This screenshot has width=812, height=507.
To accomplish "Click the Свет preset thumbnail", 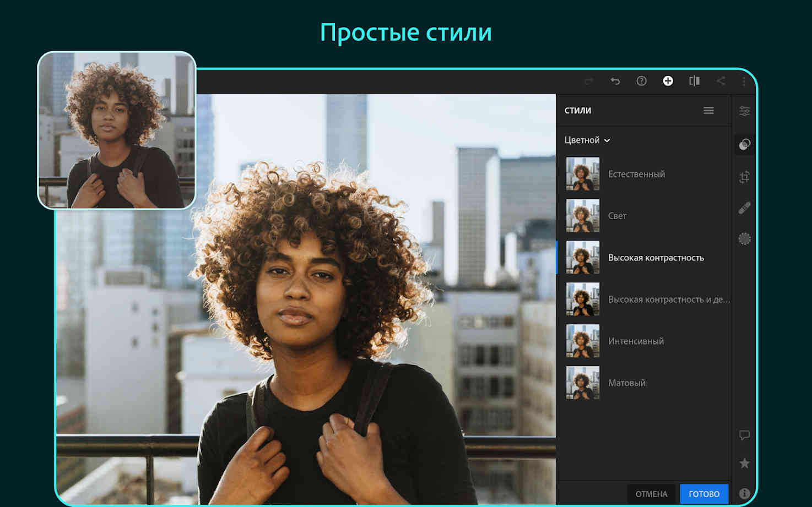I will 583,216.
